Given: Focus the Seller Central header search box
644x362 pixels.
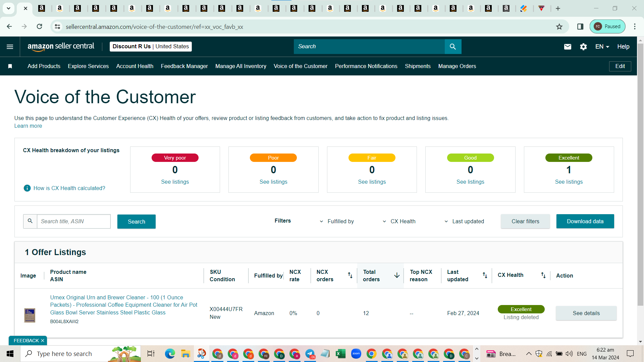Looking at the screenshot, I should pos(369,47).
